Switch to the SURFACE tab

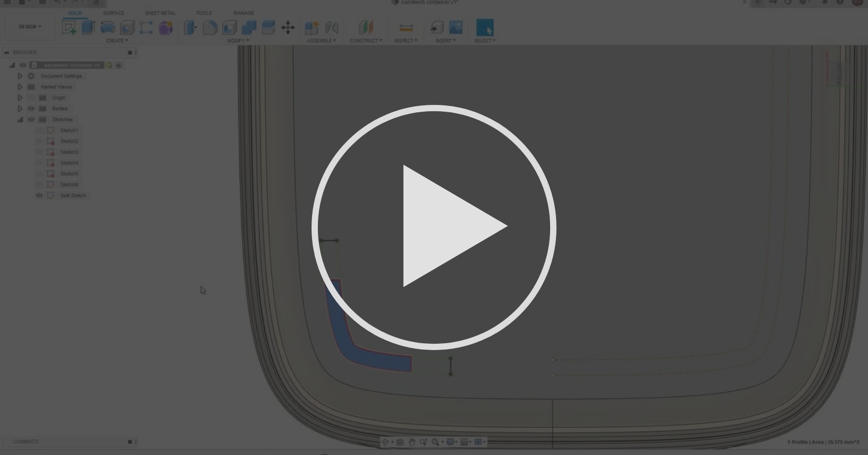pyautogui.click(x=114, y=13)
